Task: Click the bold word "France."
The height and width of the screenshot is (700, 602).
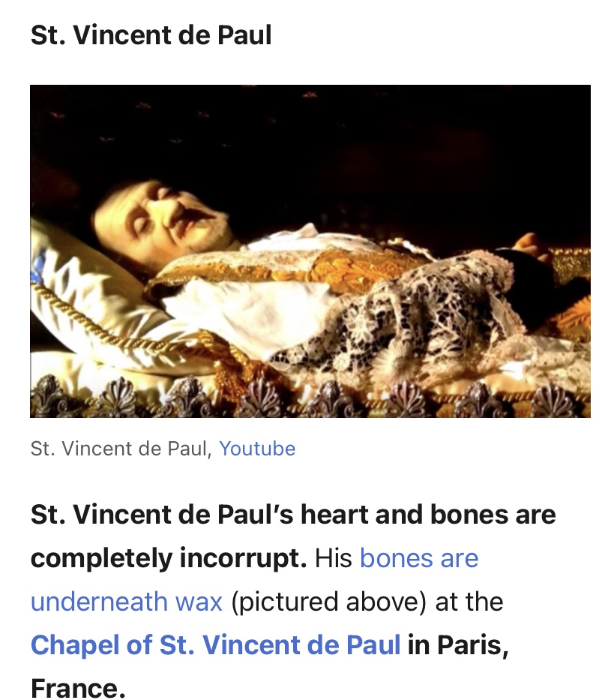Action: pyautogui.click(x=77, y=687)
